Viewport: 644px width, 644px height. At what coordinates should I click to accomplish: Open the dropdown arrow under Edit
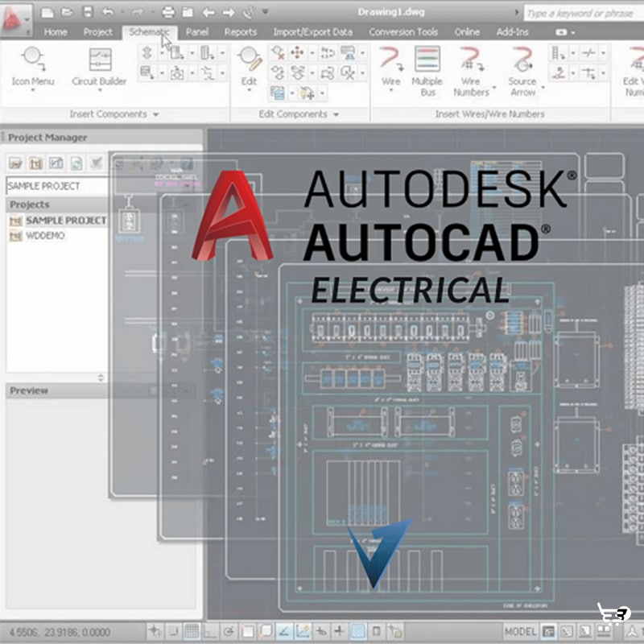(x=249, y=90)
